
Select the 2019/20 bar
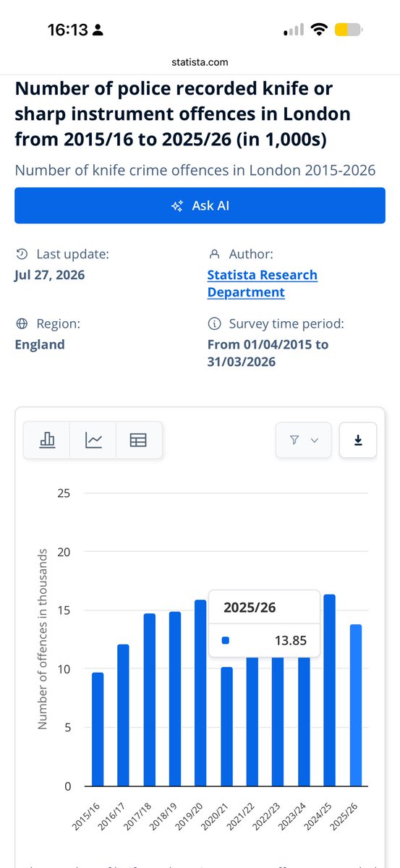200,693
